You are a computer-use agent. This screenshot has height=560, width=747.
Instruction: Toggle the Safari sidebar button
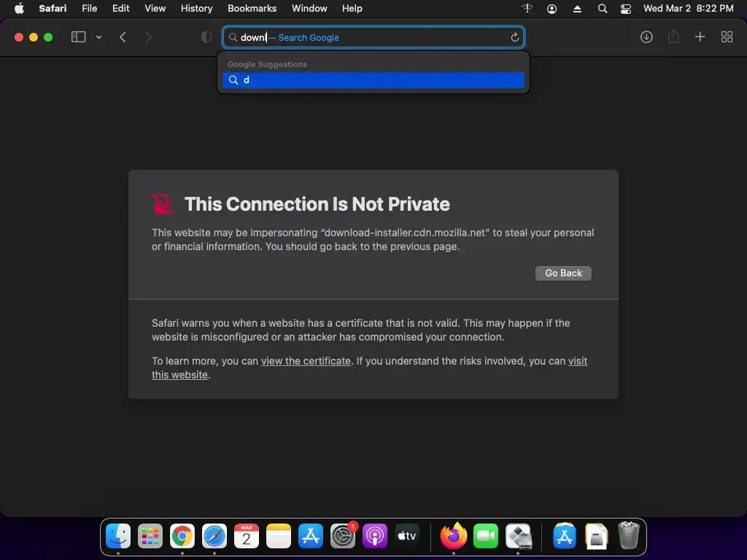tap(78, 37)
